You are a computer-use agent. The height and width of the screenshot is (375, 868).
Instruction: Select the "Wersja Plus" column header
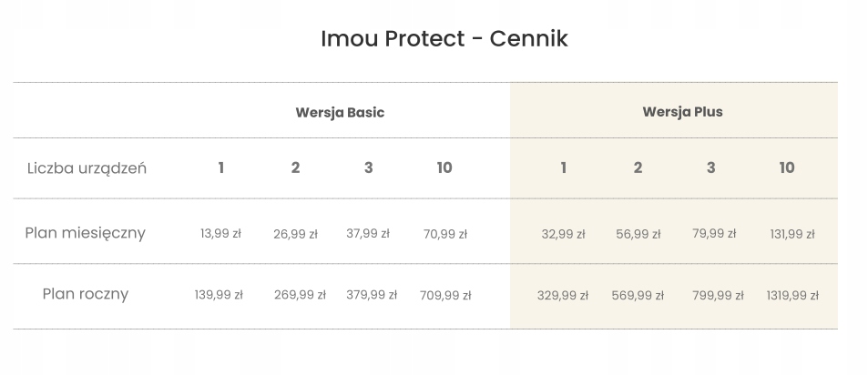pos(682,113)
